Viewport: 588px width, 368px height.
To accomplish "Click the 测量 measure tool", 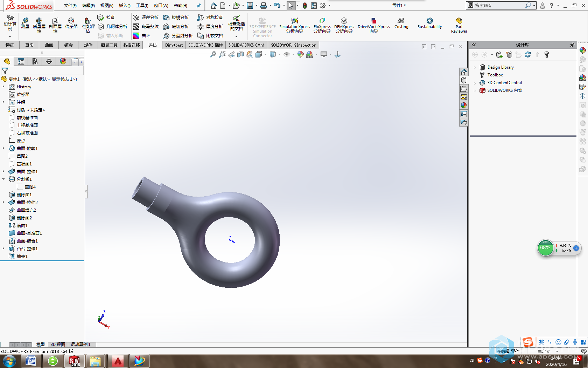I will point(25,23).
